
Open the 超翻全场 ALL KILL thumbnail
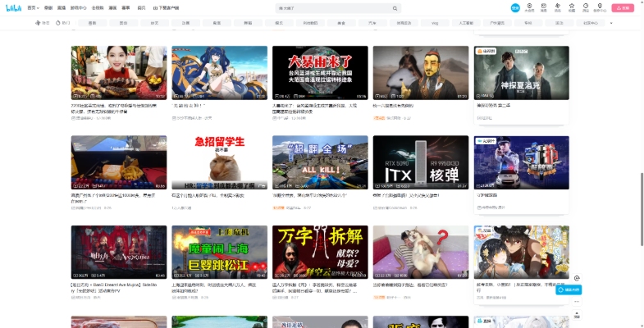[320, 162]
